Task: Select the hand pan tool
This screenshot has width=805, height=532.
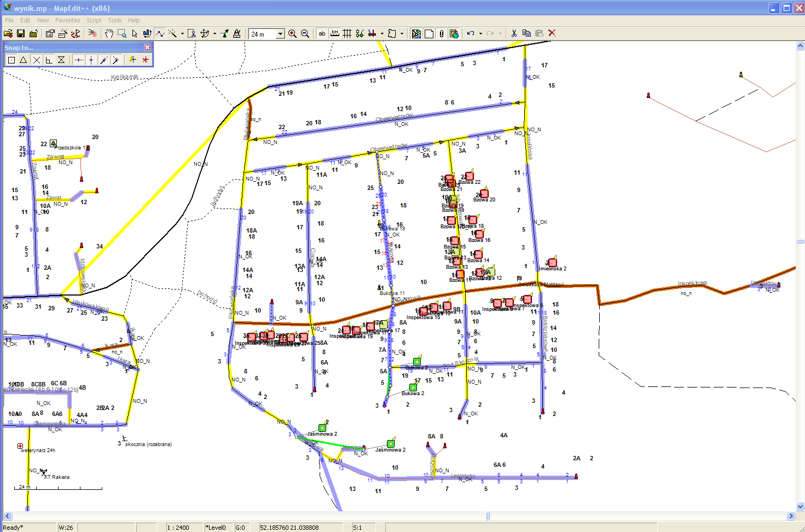Action: pos(109,33)
